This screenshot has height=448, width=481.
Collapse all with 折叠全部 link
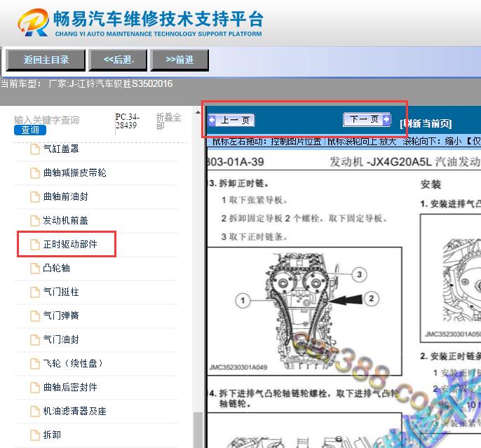pyautogui.click(x=168, y=121)
